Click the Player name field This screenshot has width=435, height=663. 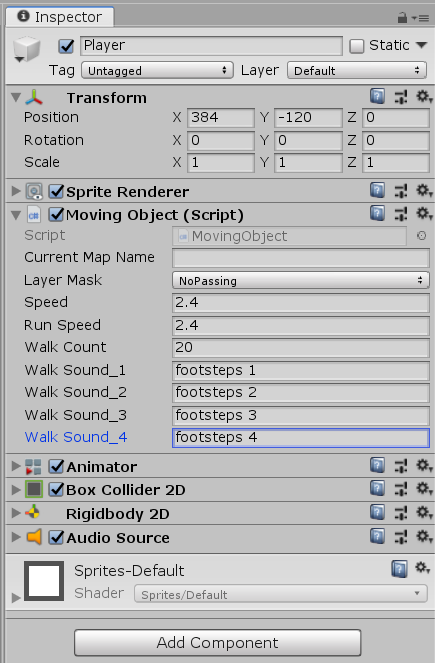[211, 45]
